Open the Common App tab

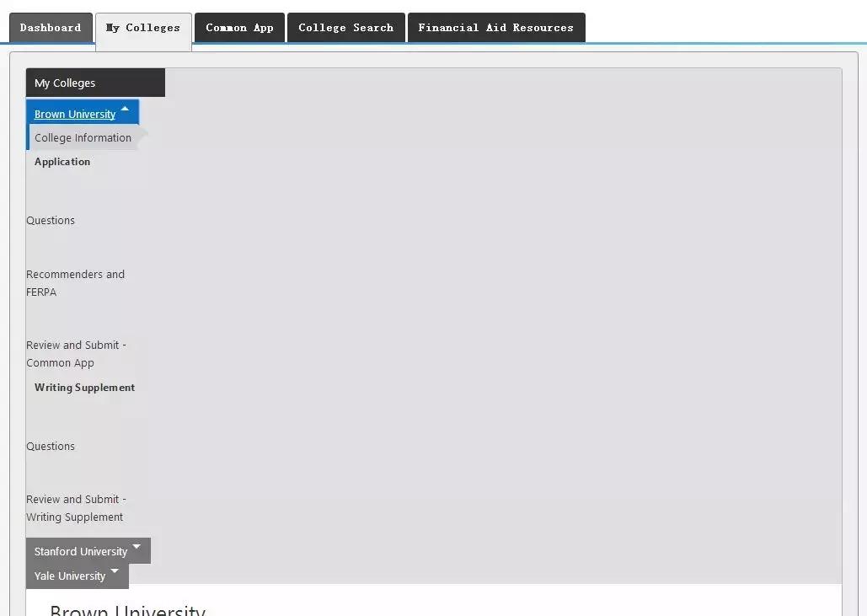point(239,28)
